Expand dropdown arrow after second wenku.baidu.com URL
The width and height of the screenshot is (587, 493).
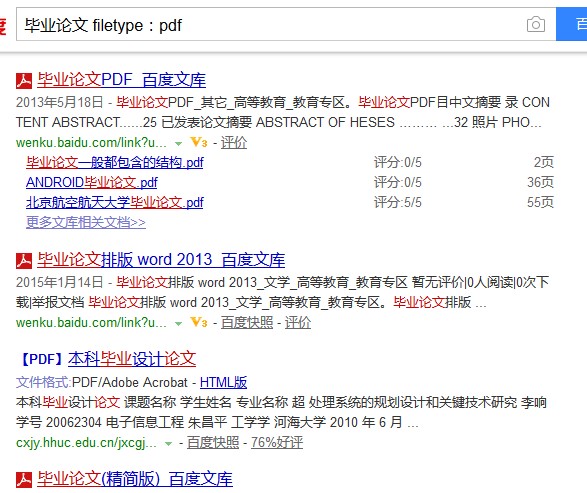point(179,323)
